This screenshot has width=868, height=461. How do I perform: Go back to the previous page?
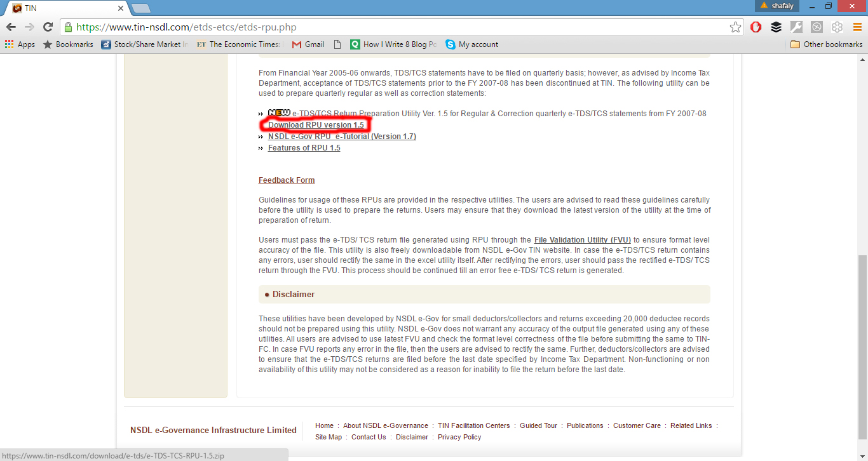[11, 27]
